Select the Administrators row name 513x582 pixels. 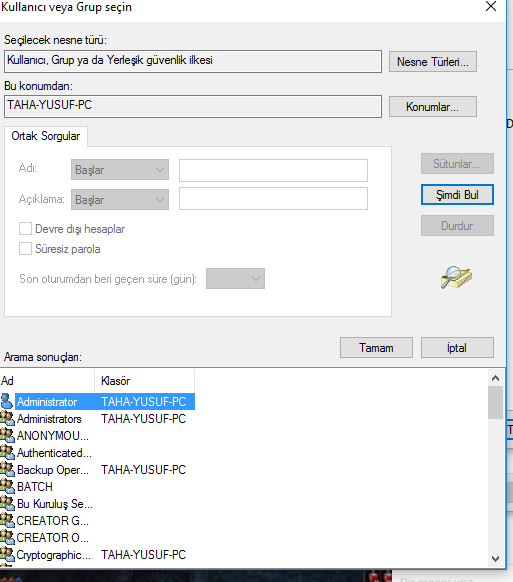[49, 419]
